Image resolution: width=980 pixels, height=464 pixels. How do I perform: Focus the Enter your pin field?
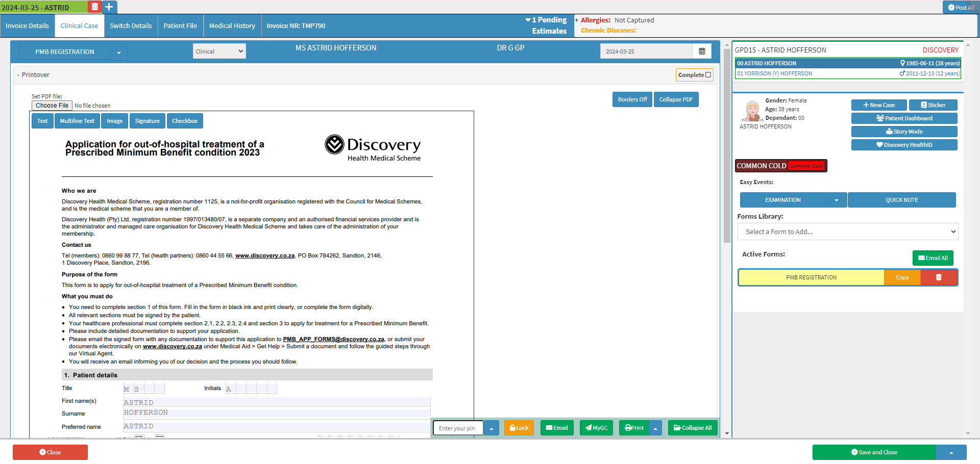[x=458, y=428]
